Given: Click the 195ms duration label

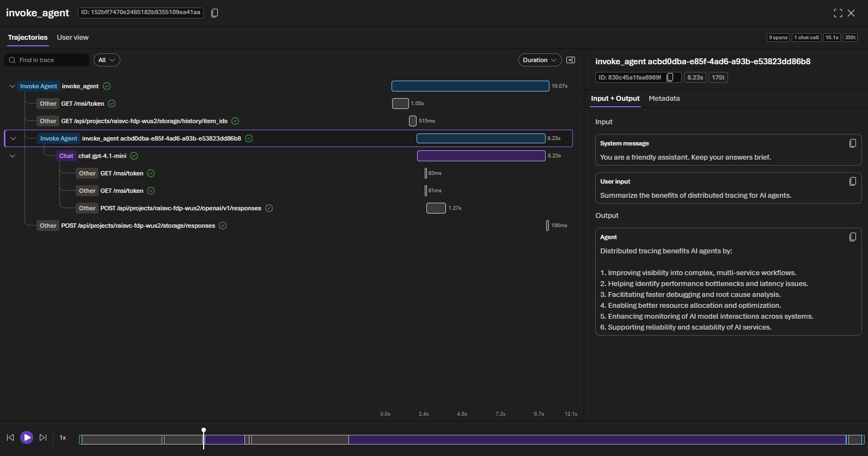Looking at the screenshot, I should [559, 226].
